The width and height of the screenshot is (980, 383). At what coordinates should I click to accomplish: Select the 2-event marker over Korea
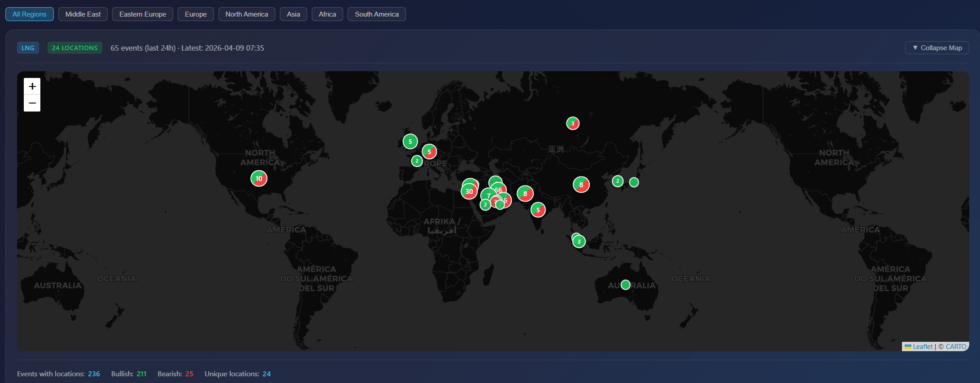(618, 181)
